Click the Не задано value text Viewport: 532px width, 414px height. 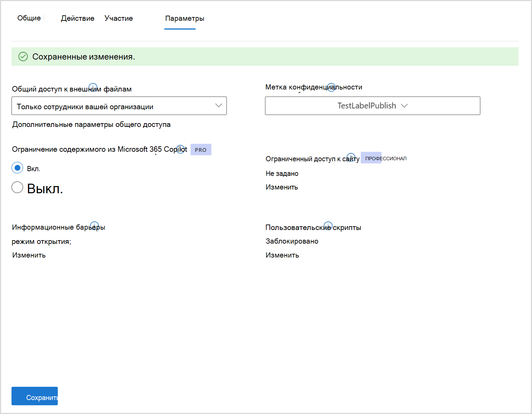[x=282, y=173]
